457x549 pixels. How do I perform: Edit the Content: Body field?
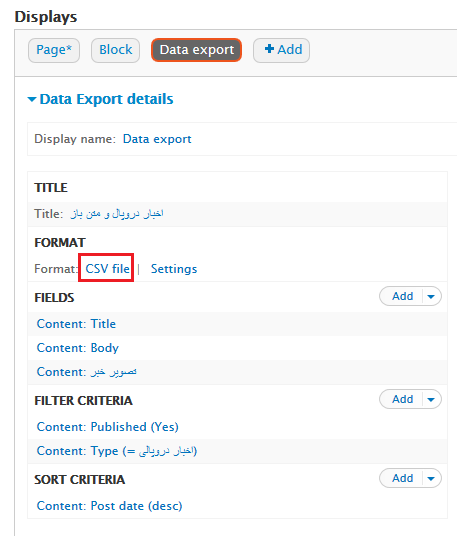pos(78,348)
